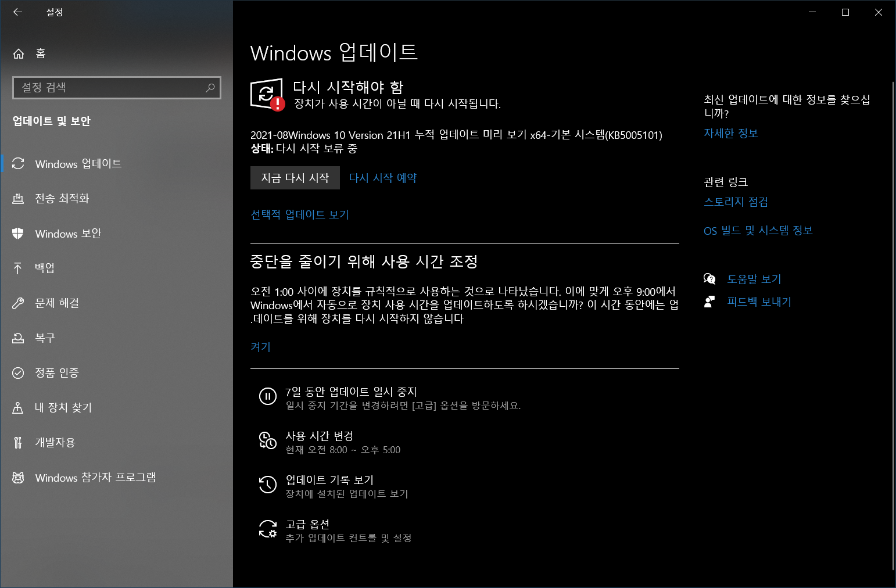Click 7일 동안 업데이트 일시 중지 text
This screenshot has width=896, height=588.
coord(351,392)
